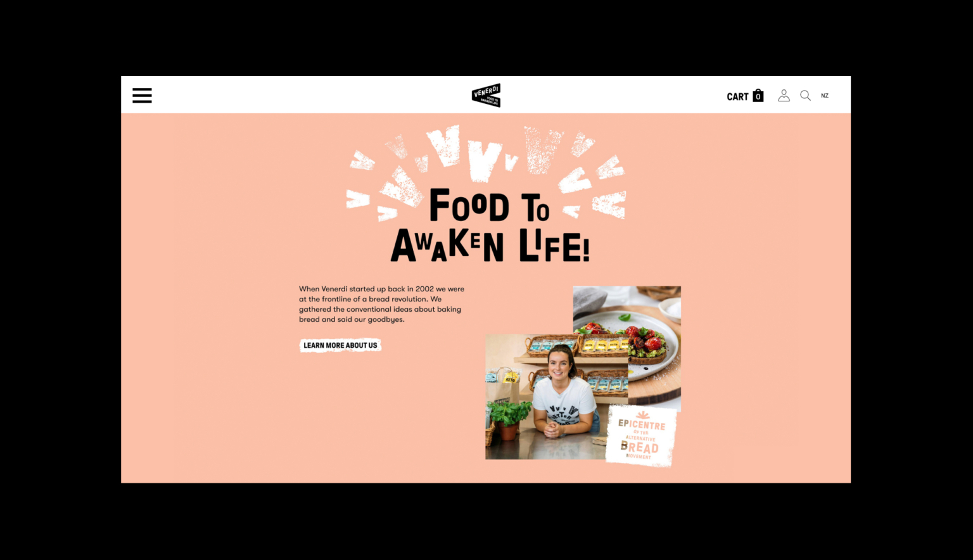Viewport: 973px width, 560px height.
Task: Select the NZ region selector
Action: coord(825,96)
